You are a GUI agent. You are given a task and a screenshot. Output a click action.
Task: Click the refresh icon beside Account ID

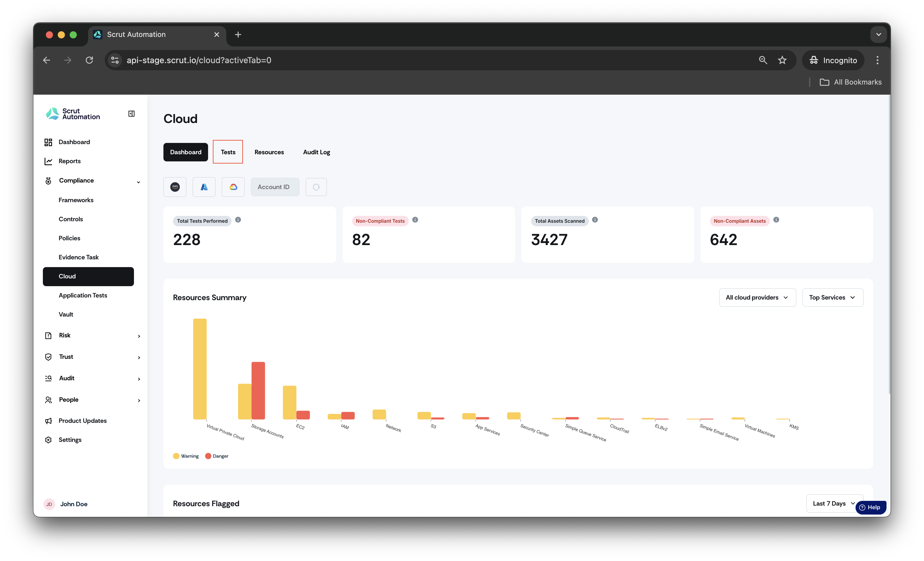[316, 187]
